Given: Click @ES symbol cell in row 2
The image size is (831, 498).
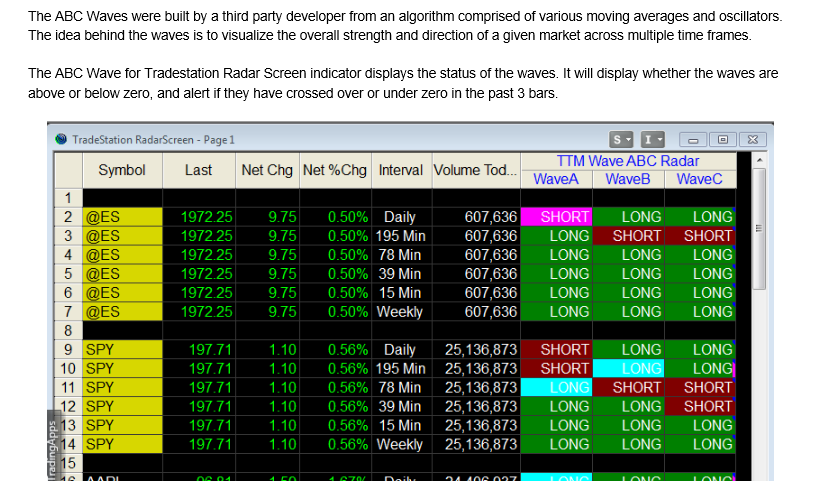Looking at the screenshot, I should click(x=122, y=217).
